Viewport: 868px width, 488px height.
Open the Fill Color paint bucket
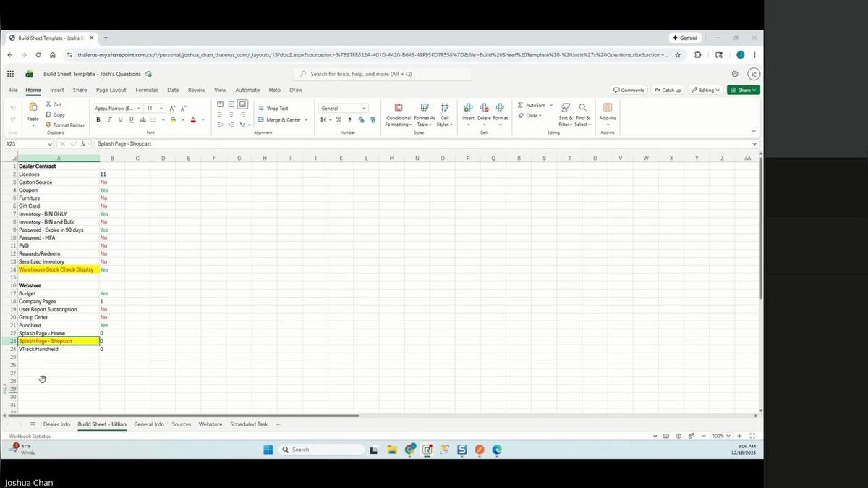pyautogui.click(x=172, y=120)
